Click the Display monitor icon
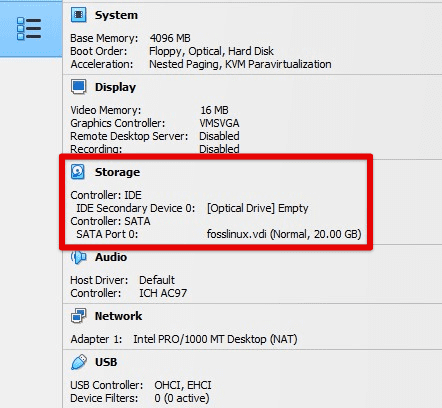The height and width of the screenshot is (408, 442). 79,87
